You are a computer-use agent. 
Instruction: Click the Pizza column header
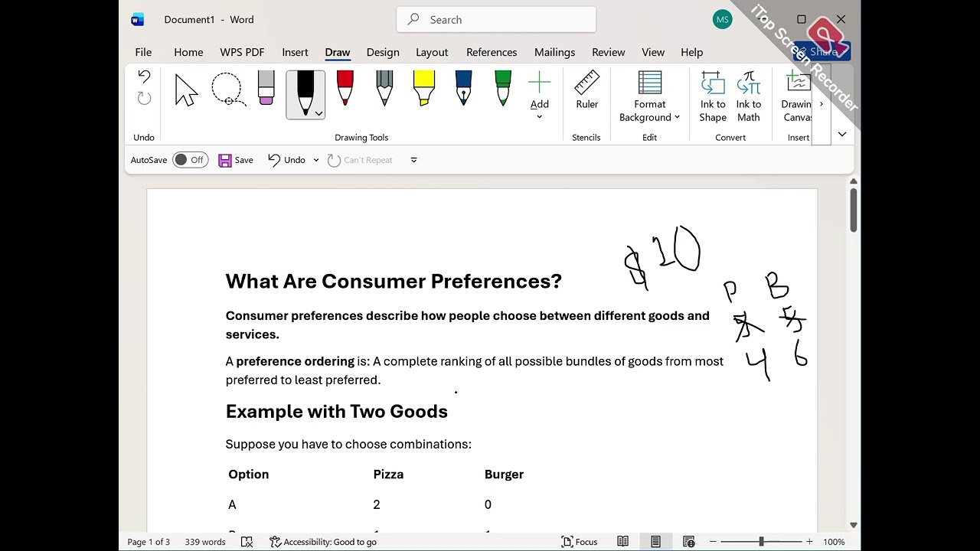tap(388, 474)
